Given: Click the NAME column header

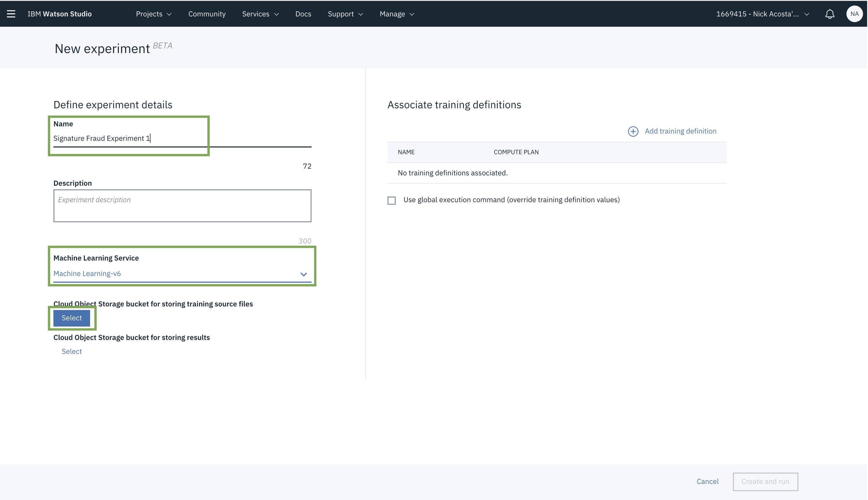Looking at the screenshot, I should pyautogui.click(x=406, y=152).
